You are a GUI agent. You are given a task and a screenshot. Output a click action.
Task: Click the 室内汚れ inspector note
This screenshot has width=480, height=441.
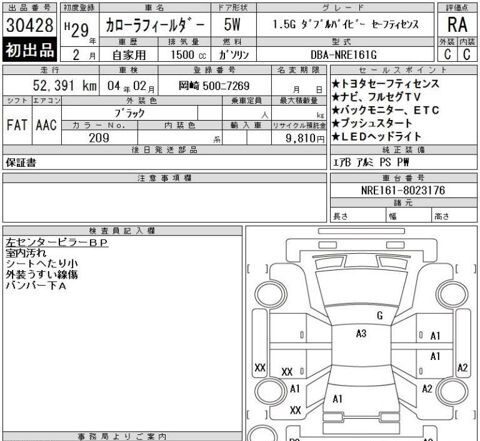26,253
